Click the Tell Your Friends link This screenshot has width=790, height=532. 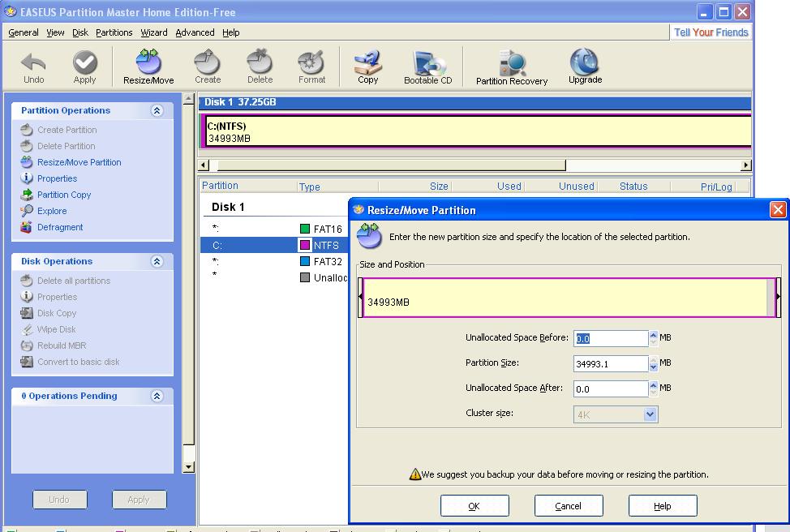(711, 32)
